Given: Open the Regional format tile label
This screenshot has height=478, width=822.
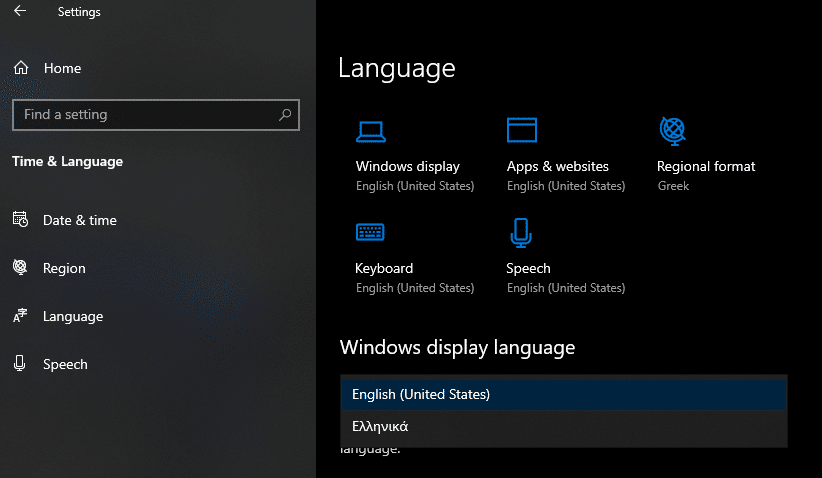Looking at the screenshot, I should pos(706,166).
